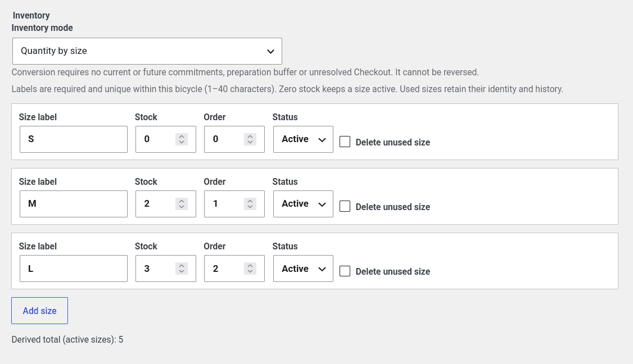Click the Order stepper arrows for size L
The image size is (633, 364).
250,269
